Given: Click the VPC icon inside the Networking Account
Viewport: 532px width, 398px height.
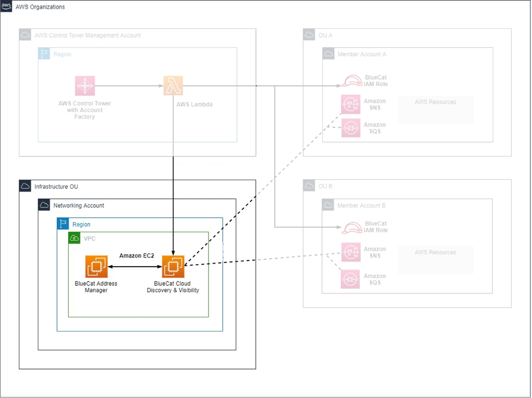Looking at the screenshot, I should click(x=74, y=238).
